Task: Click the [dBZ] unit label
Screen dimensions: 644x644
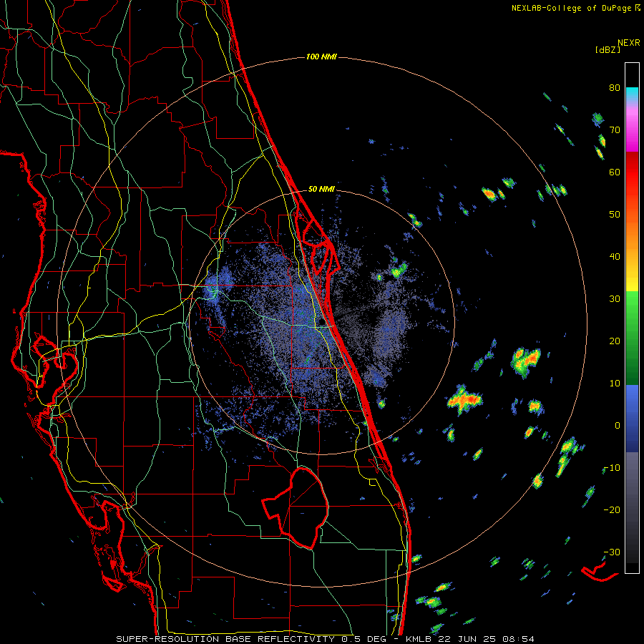Action: click(x=608, y=49)
